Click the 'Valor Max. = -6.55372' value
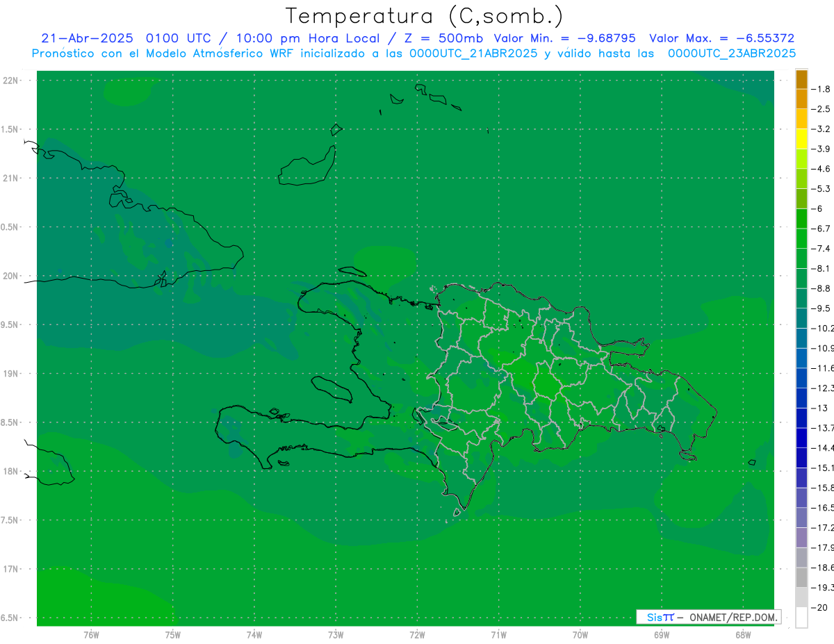 [x=721, y=38]
